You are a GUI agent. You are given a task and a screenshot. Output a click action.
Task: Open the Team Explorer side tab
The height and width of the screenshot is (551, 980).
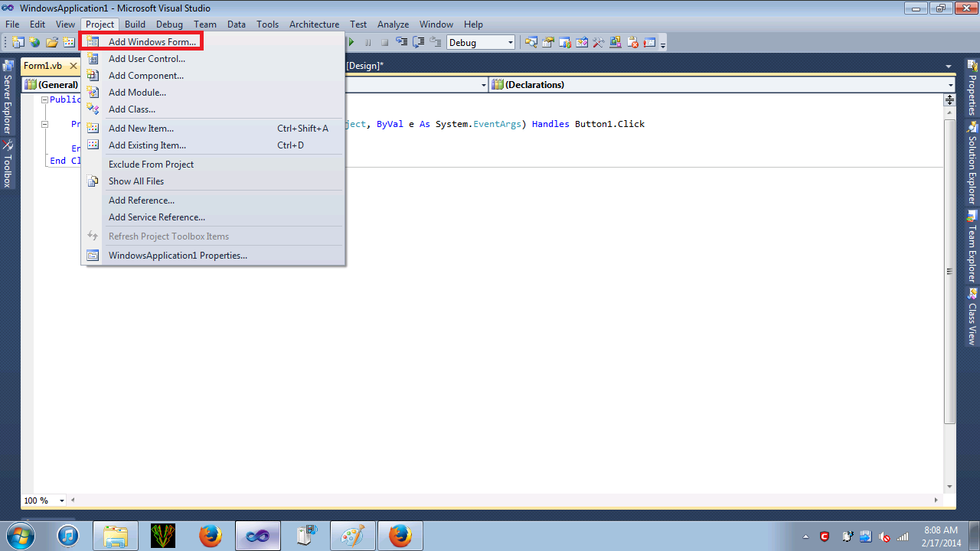[972, 246]
